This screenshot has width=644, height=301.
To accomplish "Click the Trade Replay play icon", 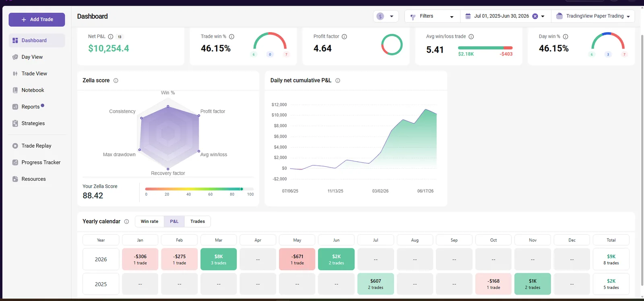I will (x=15, y=146).
